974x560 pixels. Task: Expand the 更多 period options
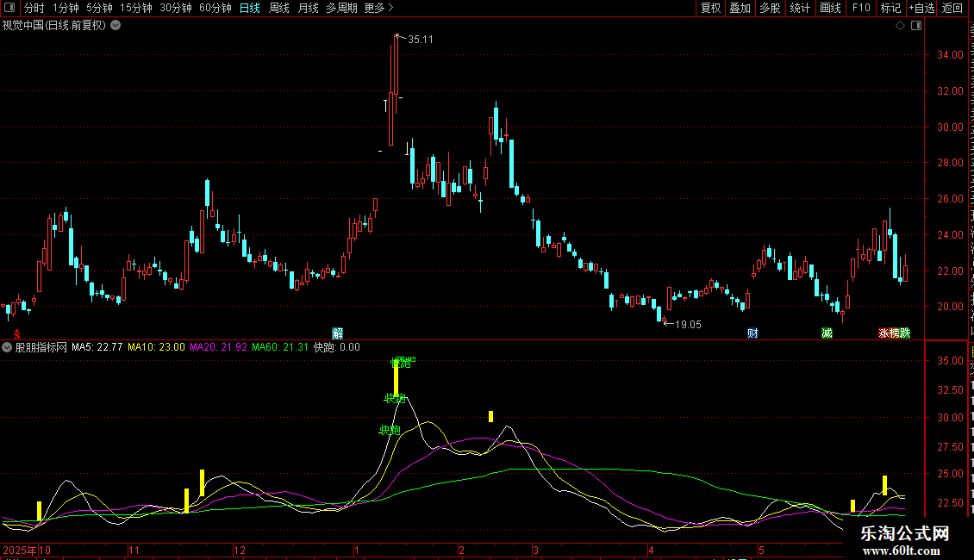pos(378,8)
